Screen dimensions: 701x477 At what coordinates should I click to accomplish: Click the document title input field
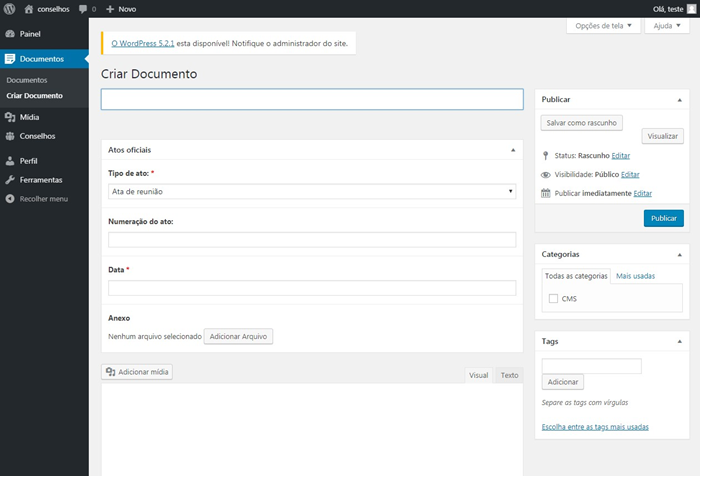[312, 99]
